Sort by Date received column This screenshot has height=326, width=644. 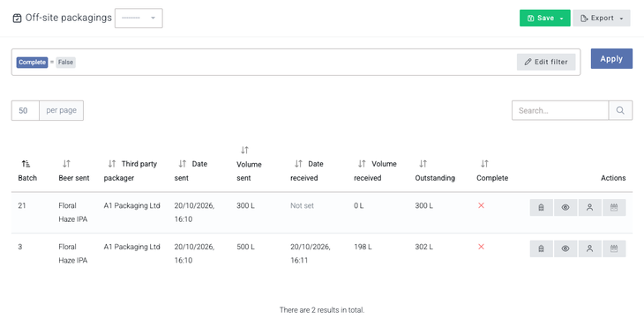tap(298, 164)
